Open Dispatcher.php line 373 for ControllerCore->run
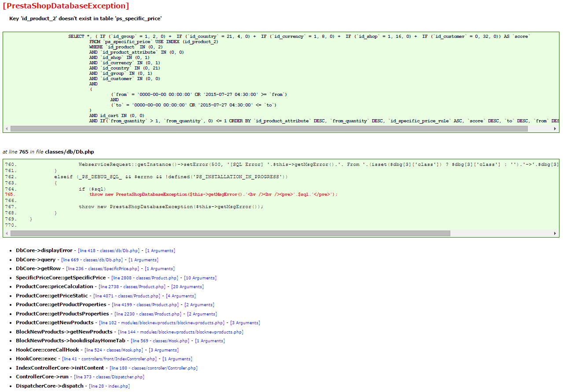Viewport: 563px width, 392px height. point(109,377)
